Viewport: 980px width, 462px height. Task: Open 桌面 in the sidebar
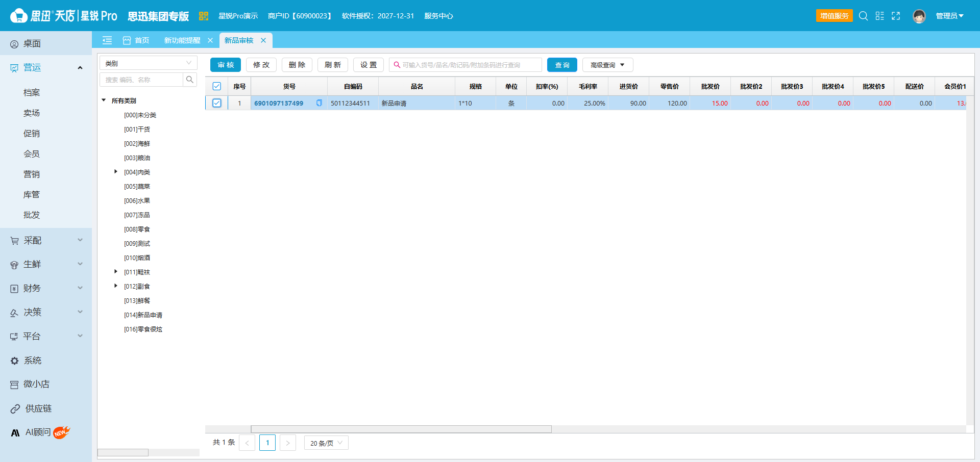[46, 44]
